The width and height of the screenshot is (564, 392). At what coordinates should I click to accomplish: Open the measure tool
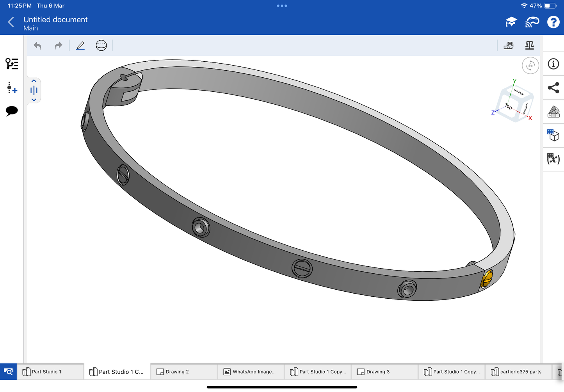pos(509,46)
